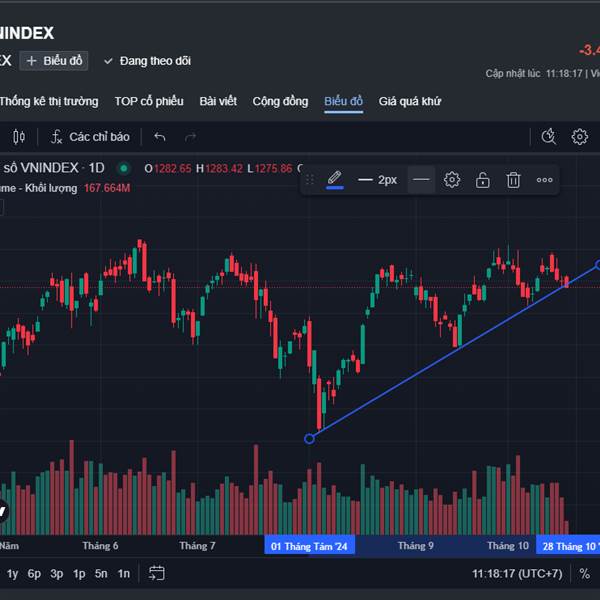Click the green market status dot
This screenshot has width=600, height=600.
(124, 168)
